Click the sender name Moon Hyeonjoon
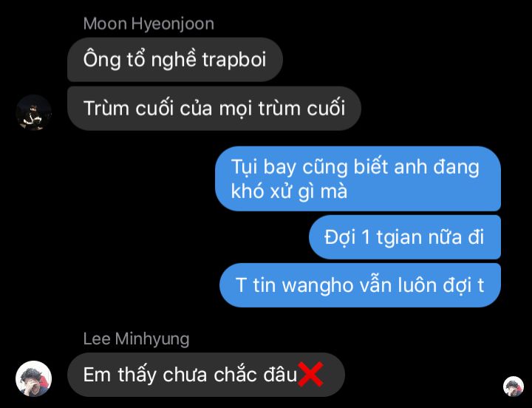 (x=149, y=24)
